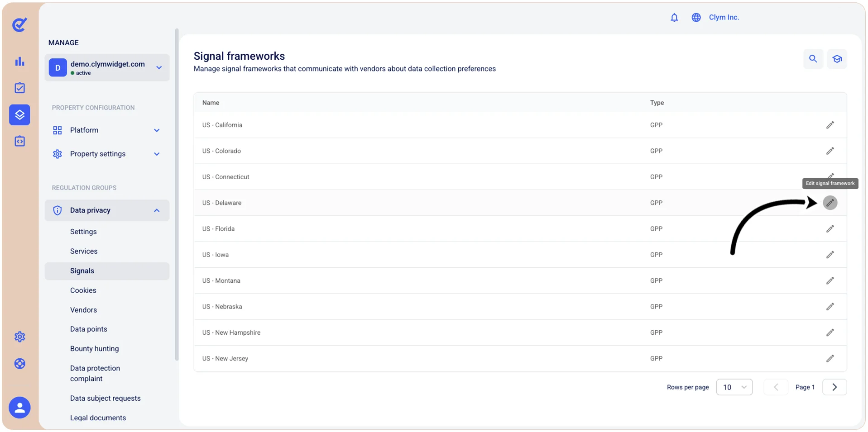Image resolution: width=868 pixels, height=432 pixels.
Task: Click the search magnifier icon
Action: (813, 59)
